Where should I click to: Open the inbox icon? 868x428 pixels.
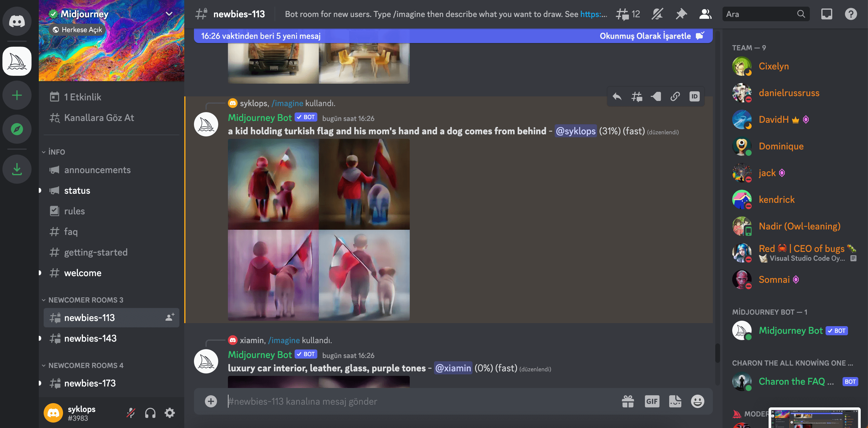point(826,14)
